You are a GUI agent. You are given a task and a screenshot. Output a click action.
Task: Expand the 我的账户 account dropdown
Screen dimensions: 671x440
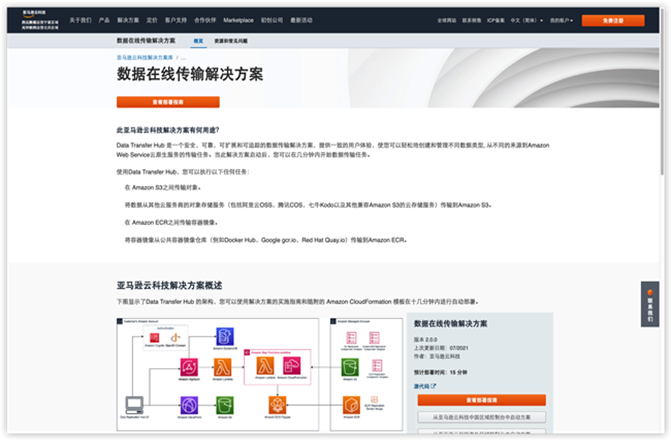tap(561, 21)
